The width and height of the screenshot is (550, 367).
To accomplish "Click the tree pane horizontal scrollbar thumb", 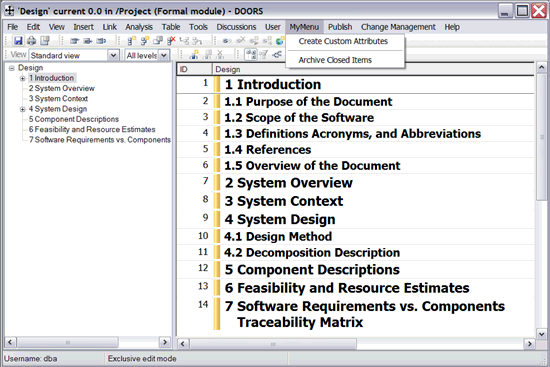I will pyautogui.click(x=68, y=342).
